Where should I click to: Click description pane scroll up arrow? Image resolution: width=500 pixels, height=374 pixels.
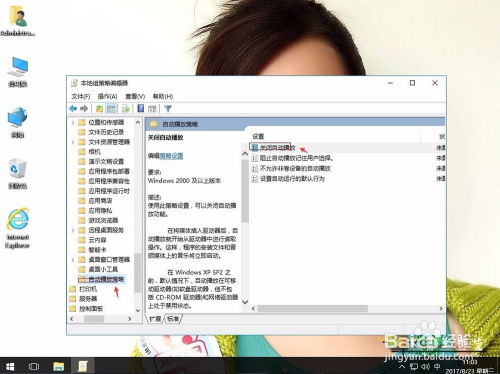(245, 154)
